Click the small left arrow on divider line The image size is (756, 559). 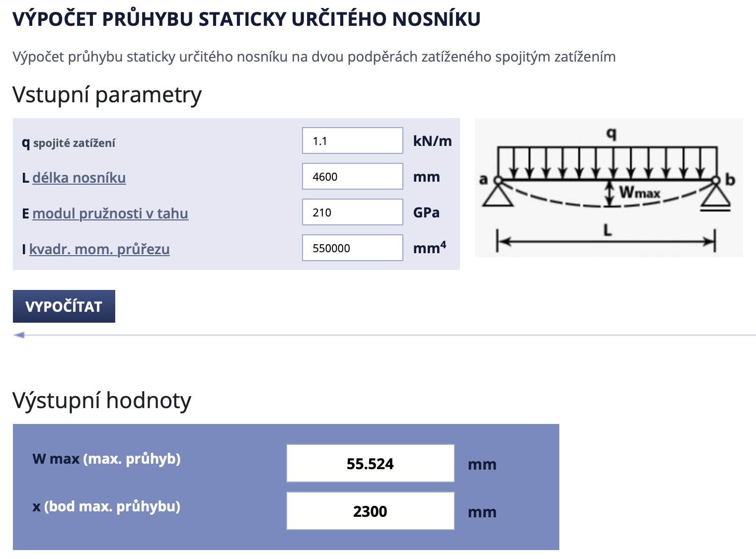[19, 335]
